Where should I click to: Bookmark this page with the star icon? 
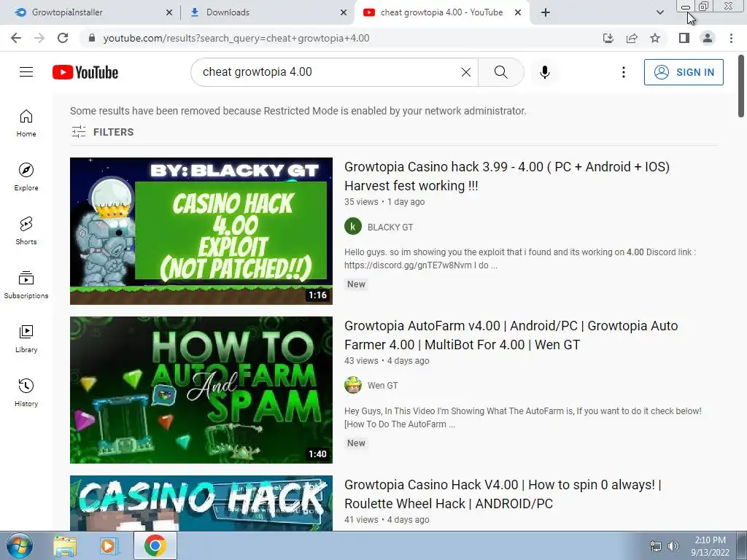[x=655, y=38]
